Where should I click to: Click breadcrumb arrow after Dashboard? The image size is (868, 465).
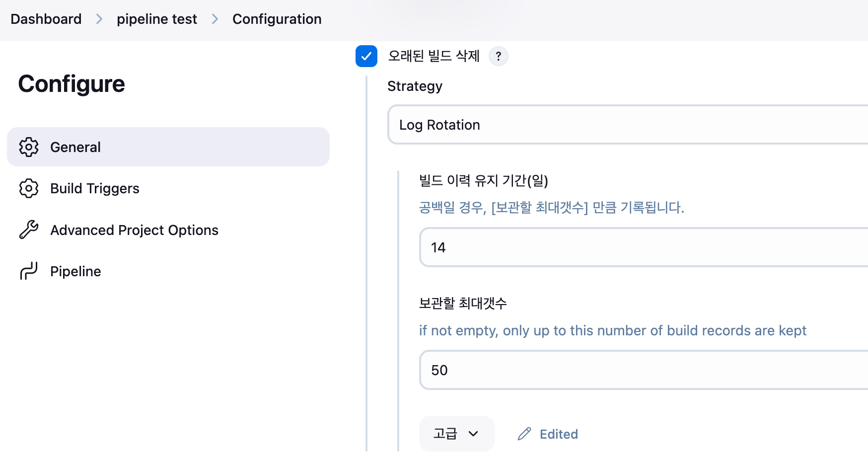pos(99,19)
